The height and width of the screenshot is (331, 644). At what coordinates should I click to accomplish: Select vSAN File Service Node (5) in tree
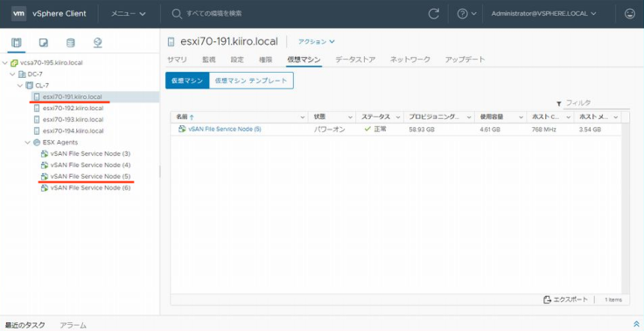(x=90, y=176)
